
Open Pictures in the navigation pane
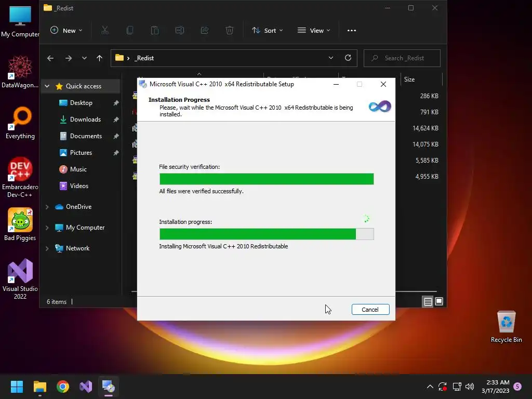81,153
